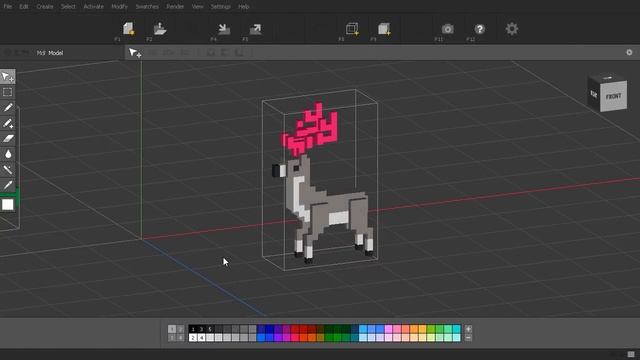Click the new file icon labeled F1
The image size is (640, 360).
(x=129, y=29)
